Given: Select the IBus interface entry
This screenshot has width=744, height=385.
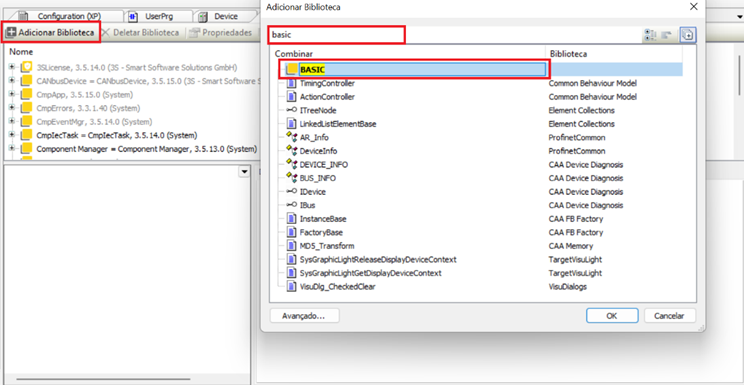Looking at the screenshot, I should (x=307, y=205).
